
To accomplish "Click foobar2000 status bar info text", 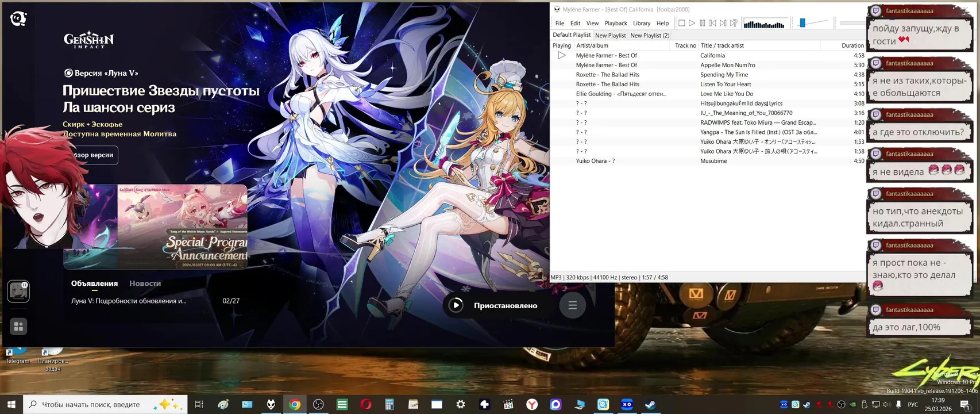I will pyautogui.click(x=609, y=277).
